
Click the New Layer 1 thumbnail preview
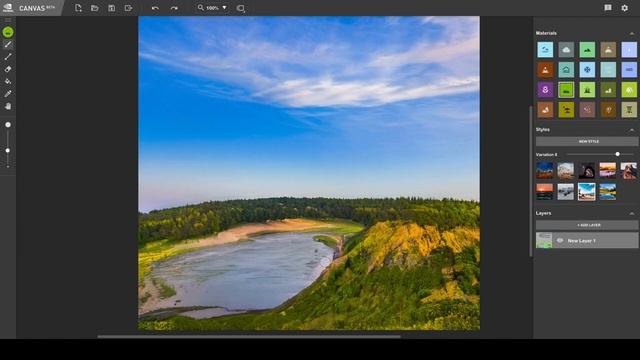(544, 240)
